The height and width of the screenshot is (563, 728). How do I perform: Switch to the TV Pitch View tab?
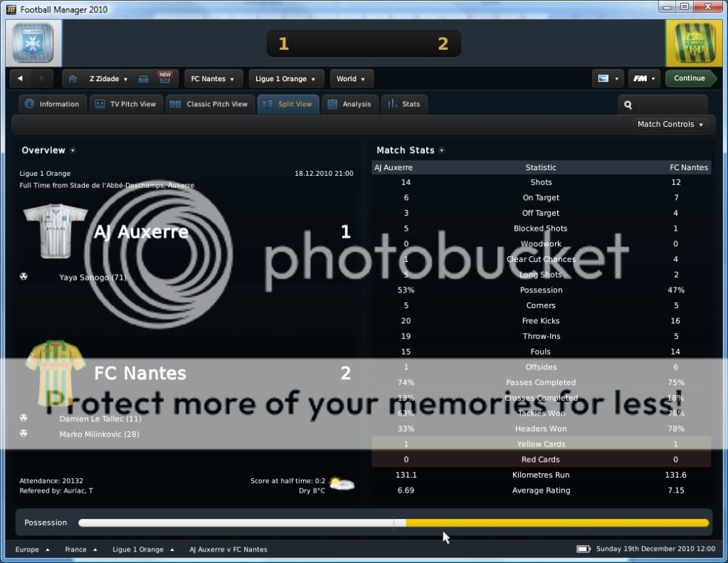coord(126,105)
